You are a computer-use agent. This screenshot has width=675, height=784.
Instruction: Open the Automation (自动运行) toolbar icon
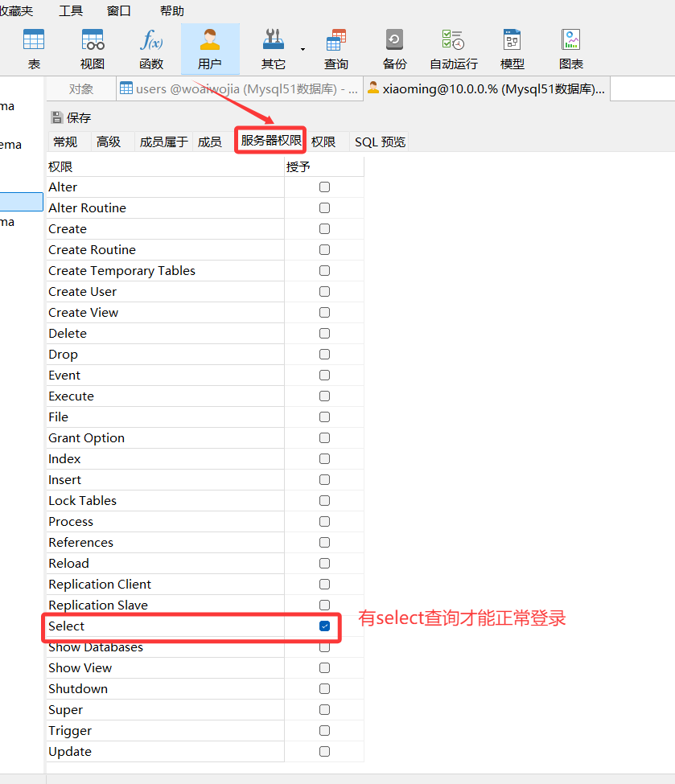coord(453,48)
